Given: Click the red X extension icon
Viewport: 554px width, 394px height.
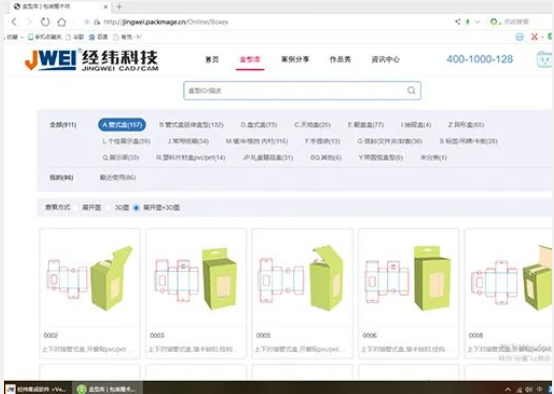Looking at the screenshot, I should point(534,37).
